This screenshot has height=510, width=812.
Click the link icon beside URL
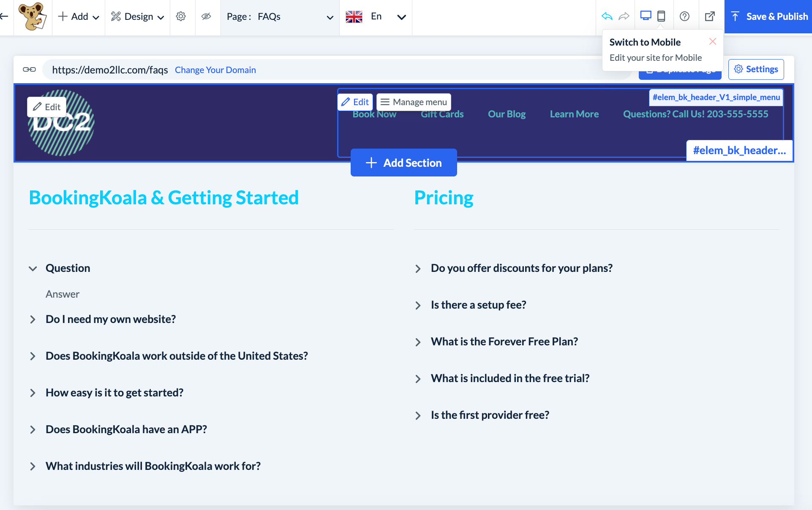tap(29, 70)
